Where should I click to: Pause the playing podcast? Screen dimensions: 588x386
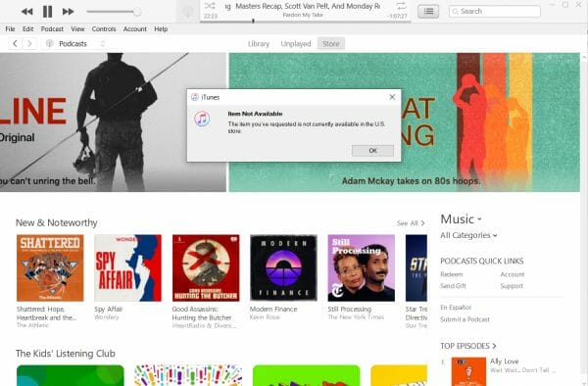(x=47, y=12)
